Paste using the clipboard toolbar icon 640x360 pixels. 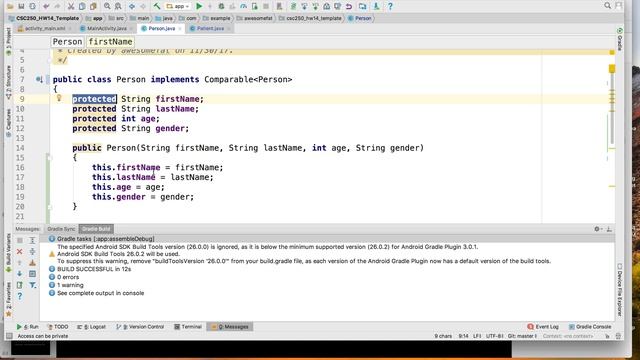(93, 6)
